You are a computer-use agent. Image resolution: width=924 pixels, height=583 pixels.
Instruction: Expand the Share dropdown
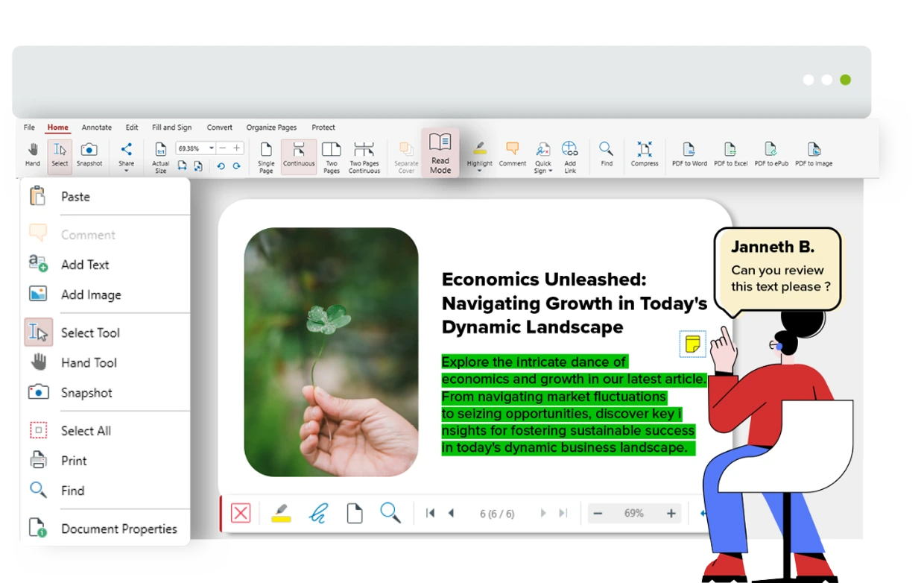[127, 171]
